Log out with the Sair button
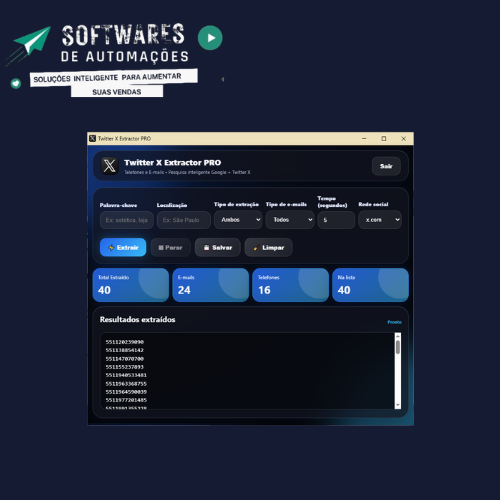The image size is (500, 500). (x=386, y=166)
